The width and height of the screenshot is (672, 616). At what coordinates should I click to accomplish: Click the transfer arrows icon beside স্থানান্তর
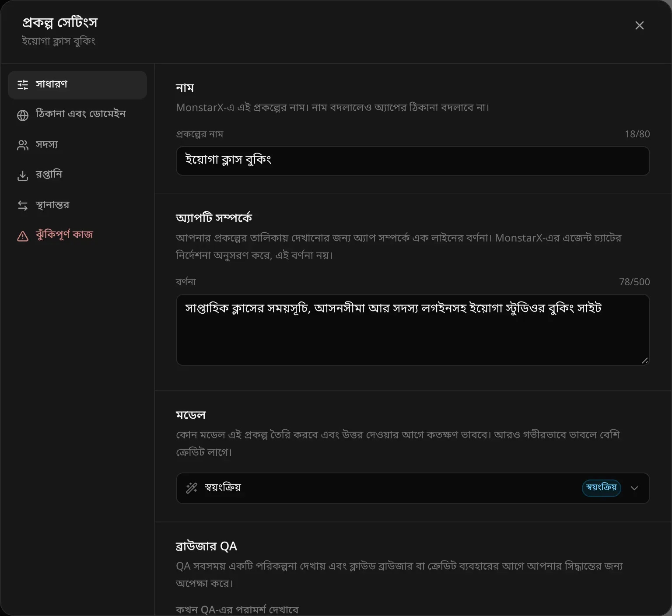click(x=23, y=205)
